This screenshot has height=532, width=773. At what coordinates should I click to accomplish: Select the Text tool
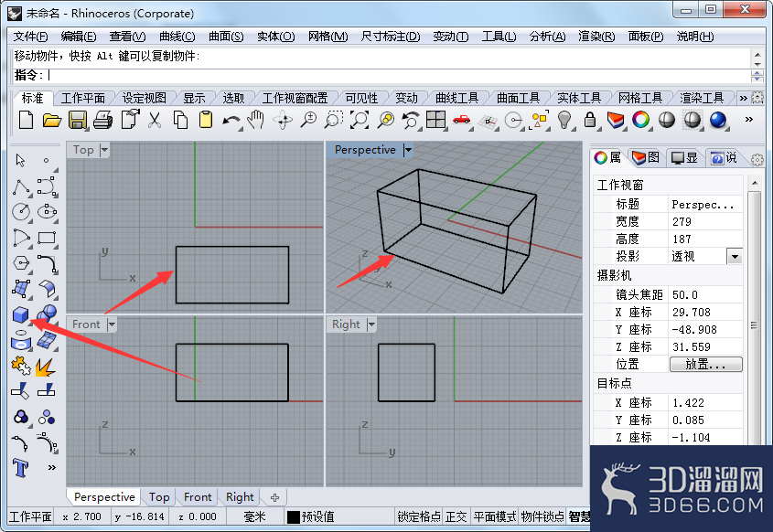21,467
